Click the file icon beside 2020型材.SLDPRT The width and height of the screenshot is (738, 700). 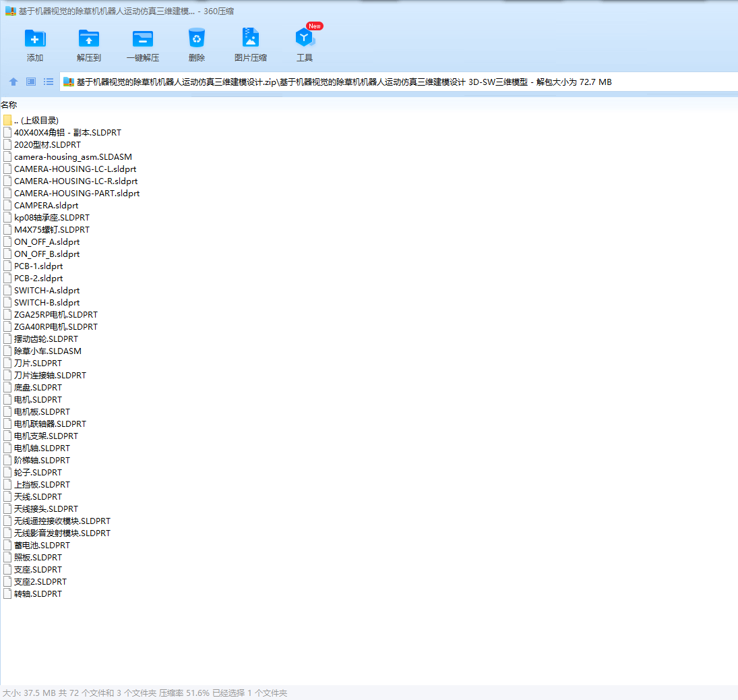point(7,144)
